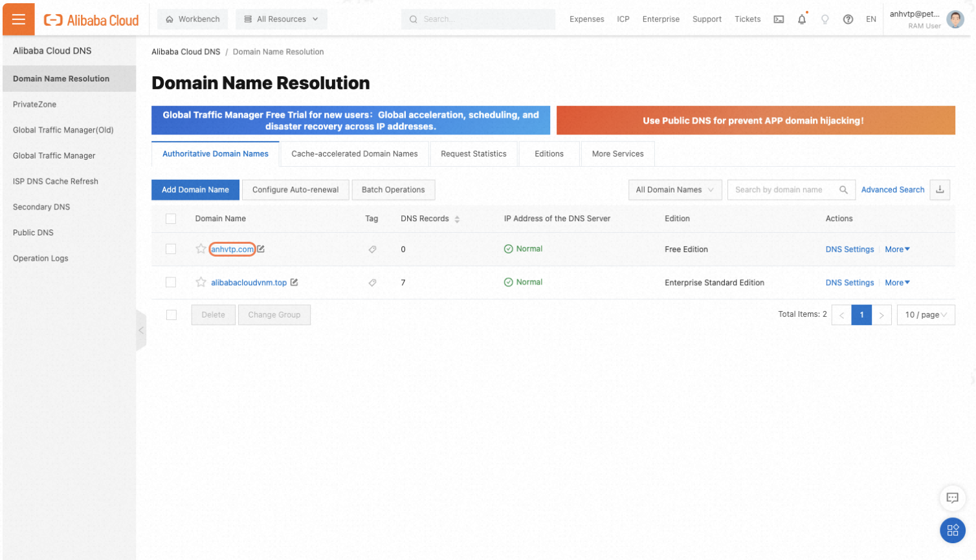Click the tag icon for anhvtp.com

pos(372,250)
